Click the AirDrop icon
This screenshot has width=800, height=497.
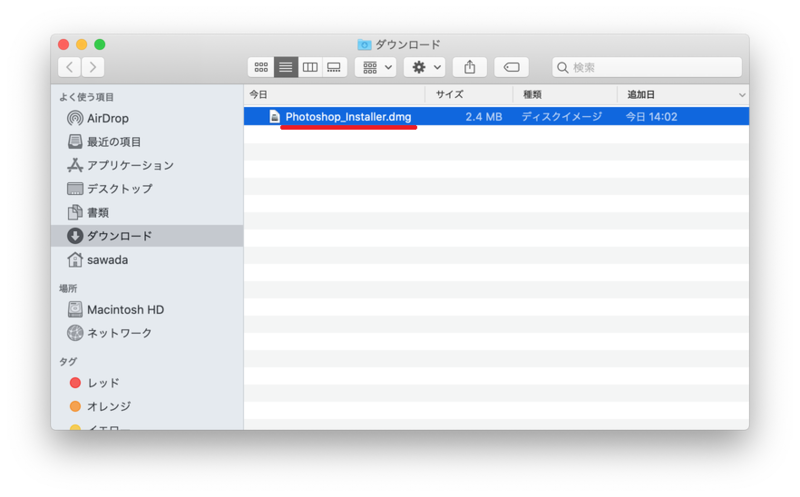click(75, 118)
